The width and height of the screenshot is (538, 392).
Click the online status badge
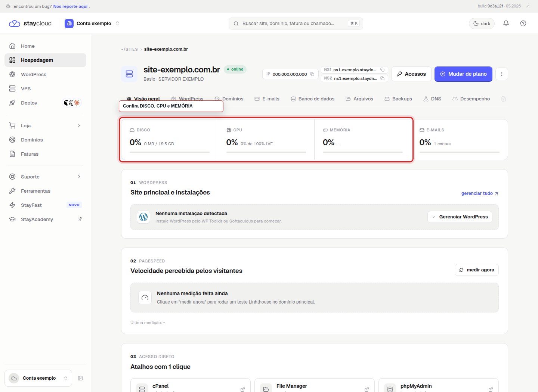[235, 69]
